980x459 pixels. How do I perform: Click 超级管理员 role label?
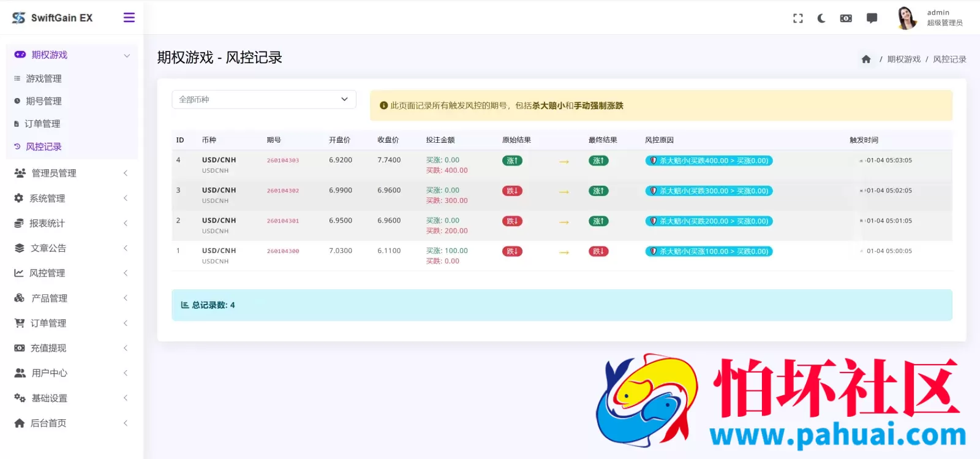(944, 23)
